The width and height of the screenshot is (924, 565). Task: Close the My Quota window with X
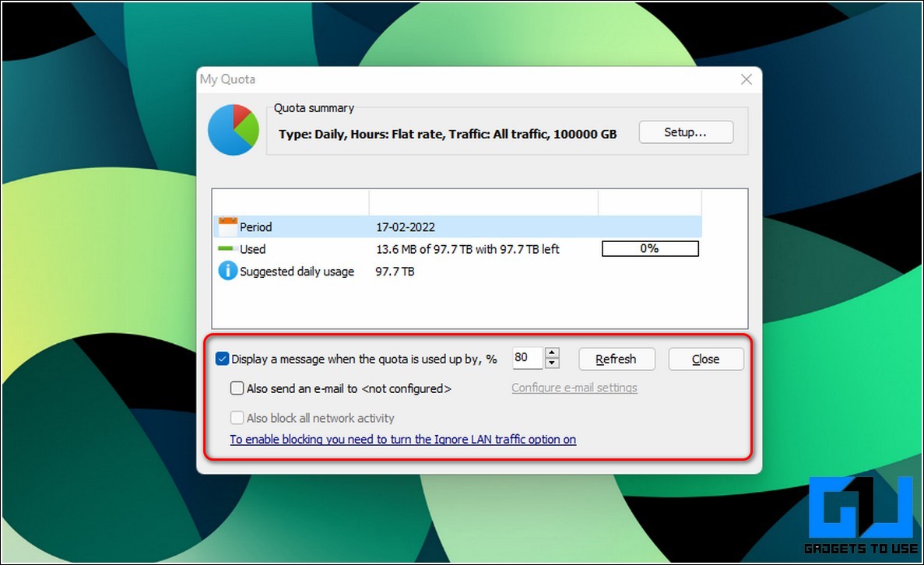746,79
